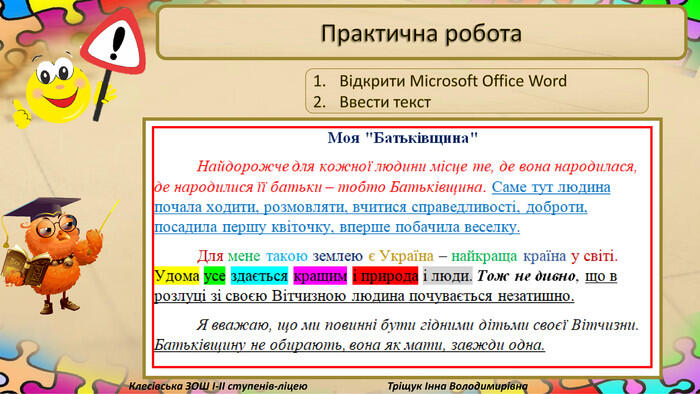Click the author name "Тріщук Інна Володимирівна"
The height and width of the screenshot is (394, 700).
coord(458,386)
